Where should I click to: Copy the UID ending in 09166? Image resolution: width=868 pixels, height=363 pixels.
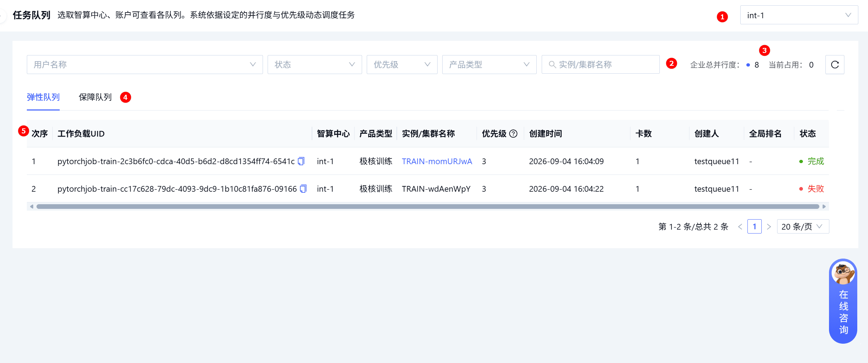point(303,188)
